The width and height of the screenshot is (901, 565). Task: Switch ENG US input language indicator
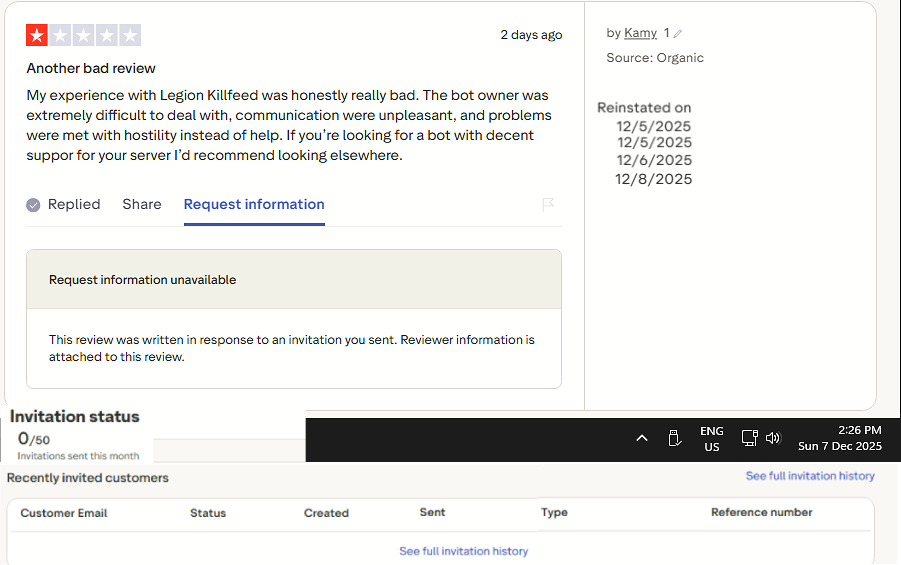[x=711, y=439]
